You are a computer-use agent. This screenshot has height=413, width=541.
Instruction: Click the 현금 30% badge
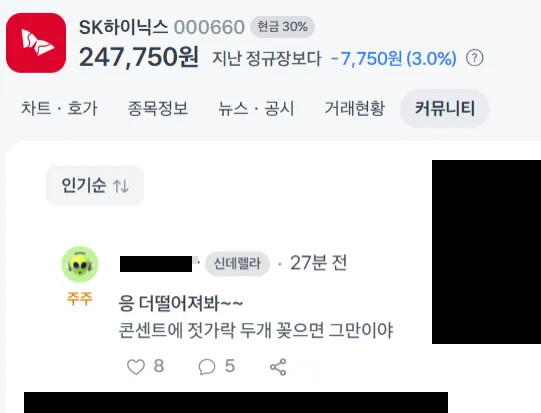(x=283, y=27)
